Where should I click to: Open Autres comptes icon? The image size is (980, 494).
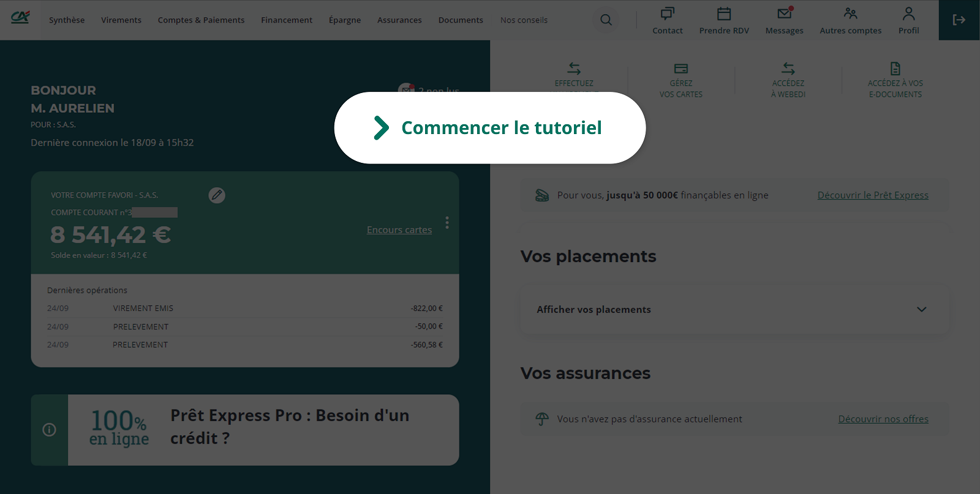point(850,14)
